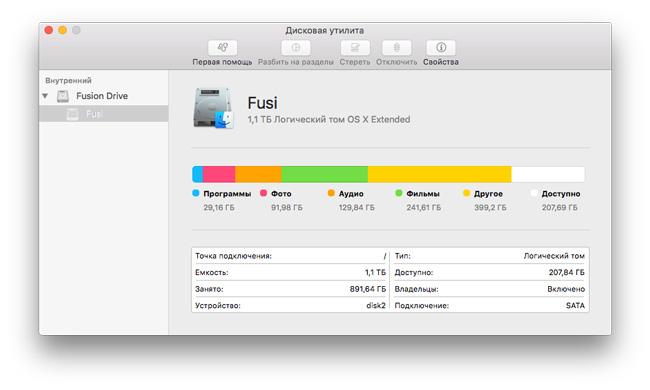Click the Включено owners value

(566, 289)
